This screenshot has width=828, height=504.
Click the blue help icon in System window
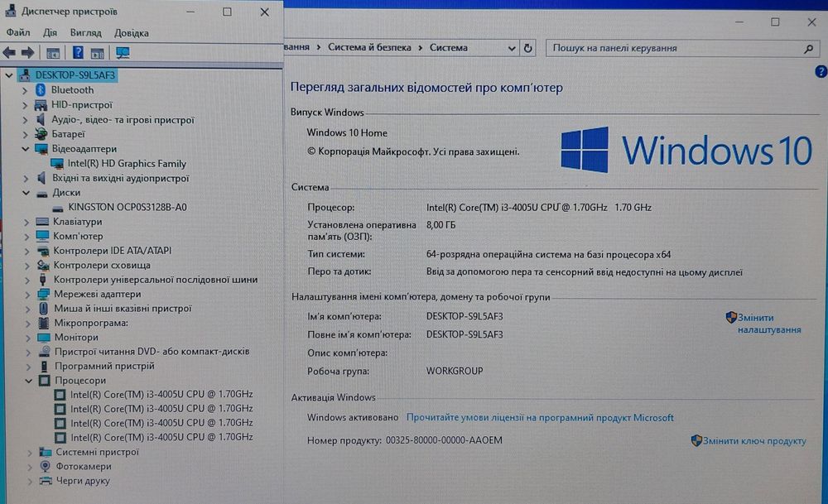821,71
